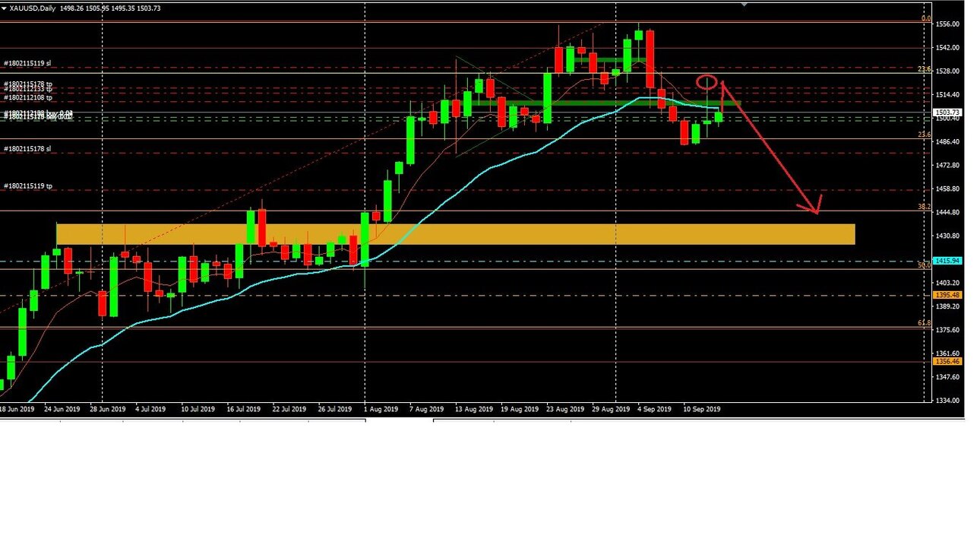Viewport: 980px width, 542px height.
Task: Select order label #1802112108 tp
Action: coord(28,97)
